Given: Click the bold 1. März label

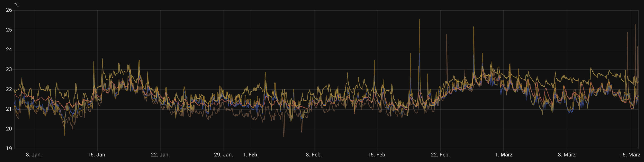Looking at the screenshot, I should [503, 155].
